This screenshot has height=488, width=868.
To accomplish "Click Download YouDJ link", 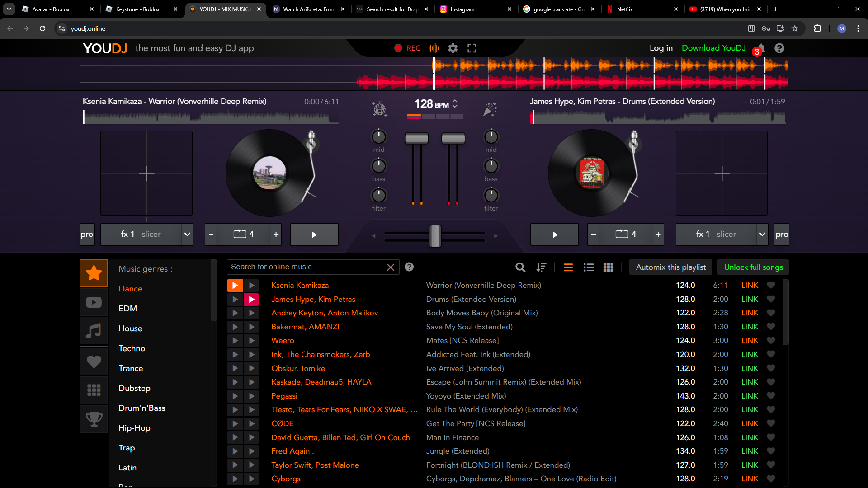I will click(713, 48).
